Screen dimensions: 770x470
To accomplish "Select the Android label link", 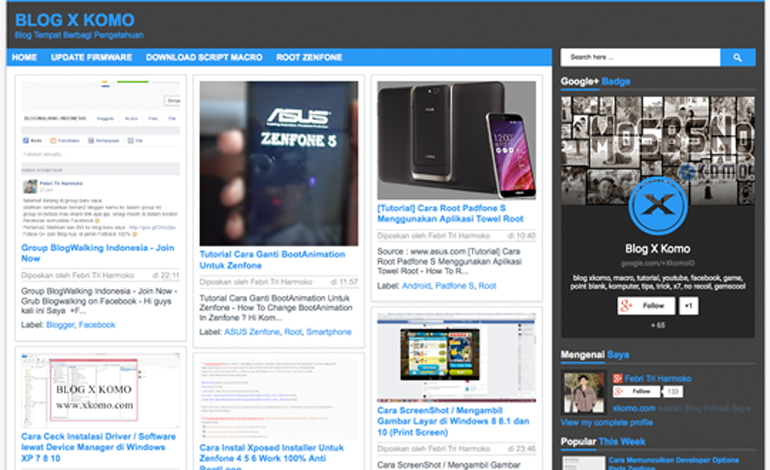I will click(416, 286).
